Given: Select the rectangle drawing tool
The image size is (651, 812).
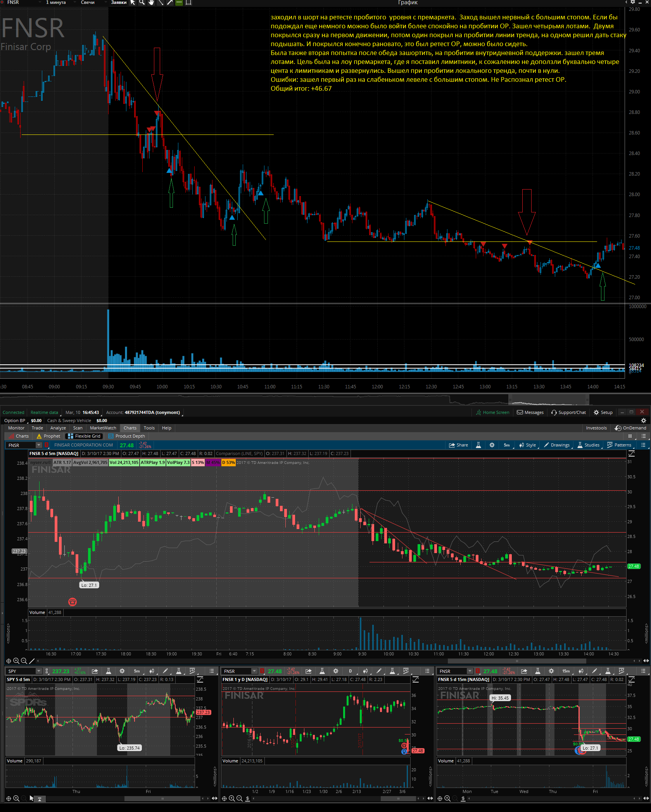Looking at the screenshot, I should tap(188, 2).
